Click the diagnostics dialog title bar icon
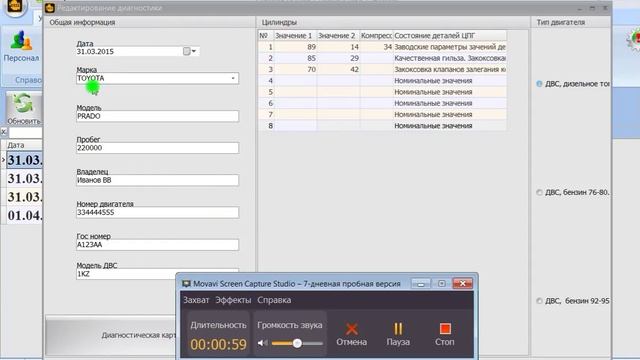 [50, 8]
